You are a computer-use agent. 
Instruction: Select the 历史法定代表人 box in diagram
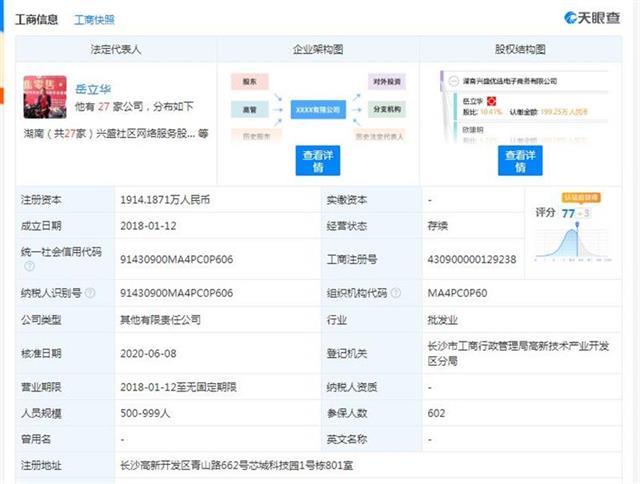(x=379, y=136)
